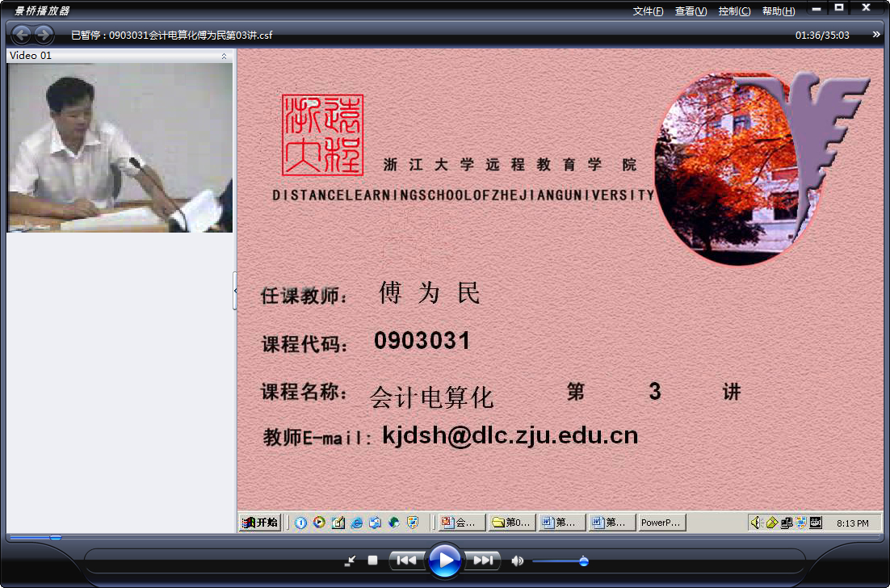Adjust the volume slider knob

583,561
